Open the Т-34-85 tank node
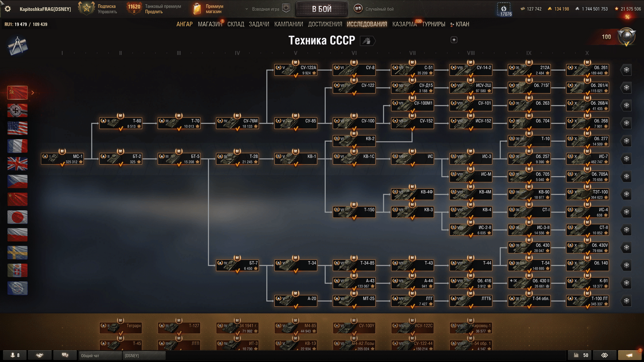The image size is (644, 362). [354, 265]
